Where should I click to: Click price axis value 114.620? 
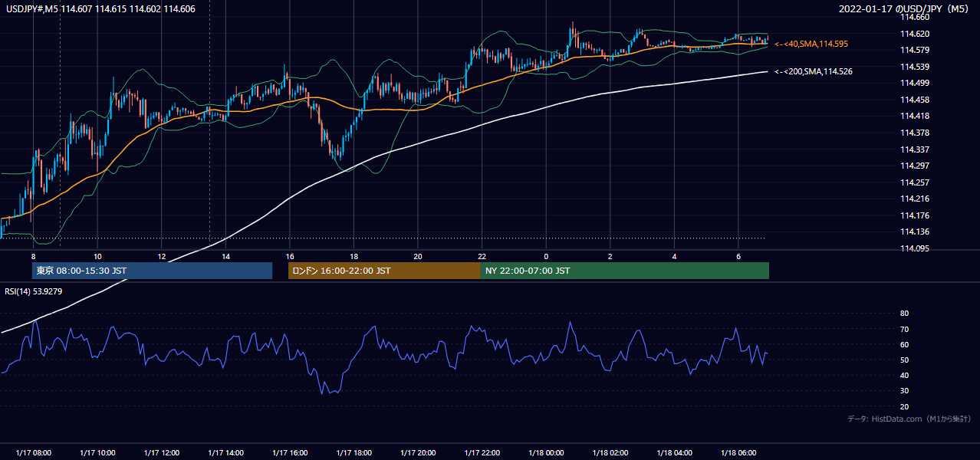tap(916, 34)
